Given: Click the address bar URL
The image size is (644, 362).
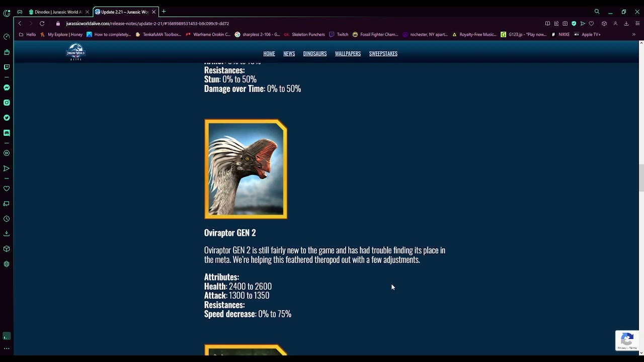Looking at the screenshot, I should pos(147,24).
